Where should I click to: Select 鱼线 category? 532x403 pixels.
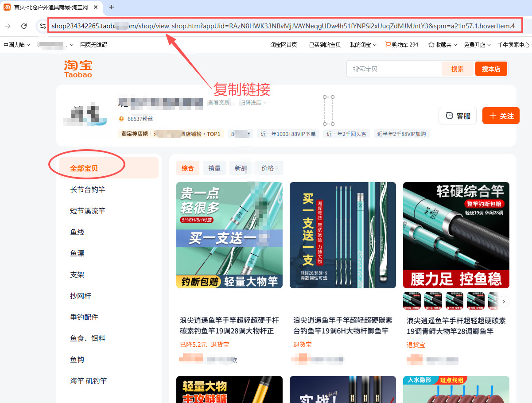(77, 232)
